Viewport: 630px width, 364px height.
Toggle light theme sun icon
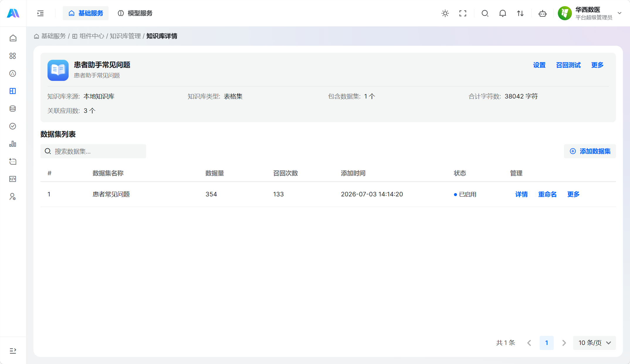(445, 13)
